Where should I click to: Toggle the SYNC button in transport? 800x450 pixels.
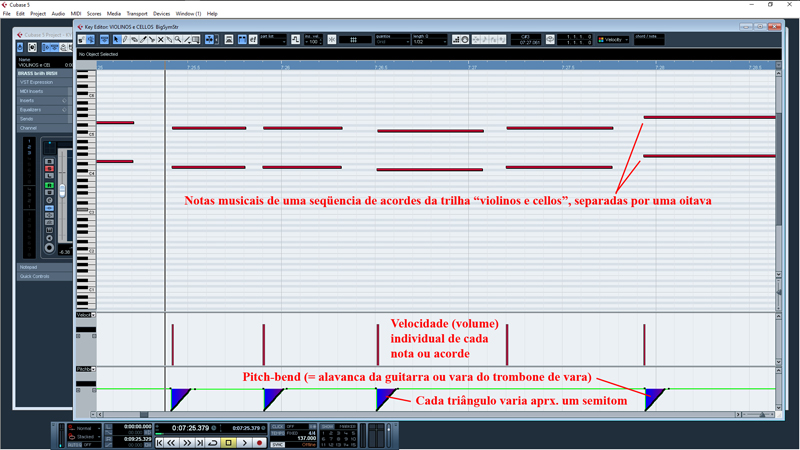click(x=278, y=444)
